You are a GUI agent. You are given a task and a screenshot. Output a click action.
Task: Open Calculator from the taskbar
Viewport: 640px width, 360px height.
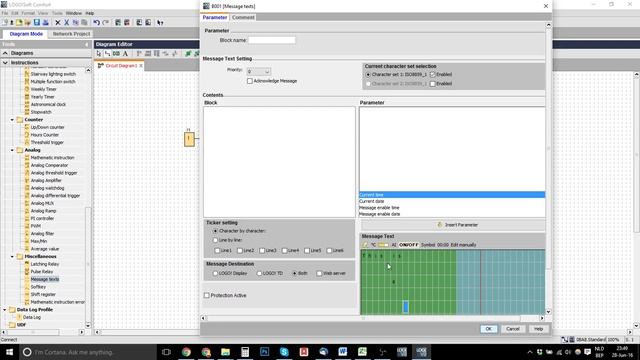[245, 352]
